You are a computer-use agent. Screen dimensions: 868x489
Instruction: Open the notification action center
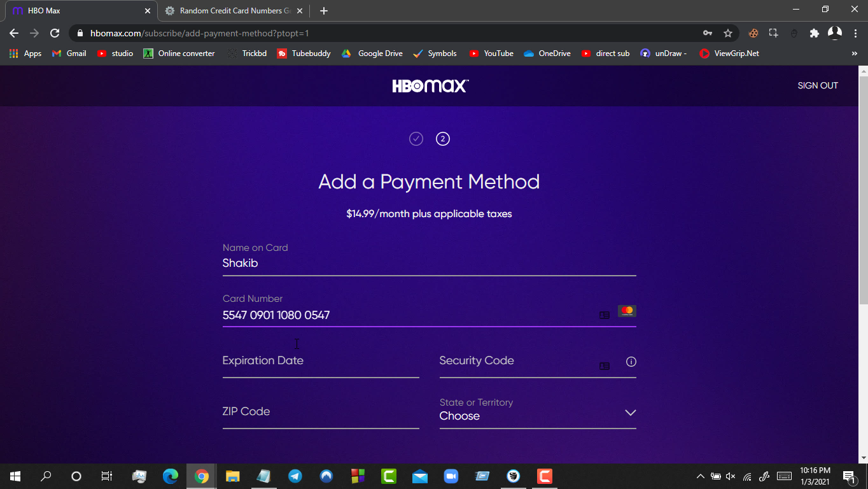(849, 476)
